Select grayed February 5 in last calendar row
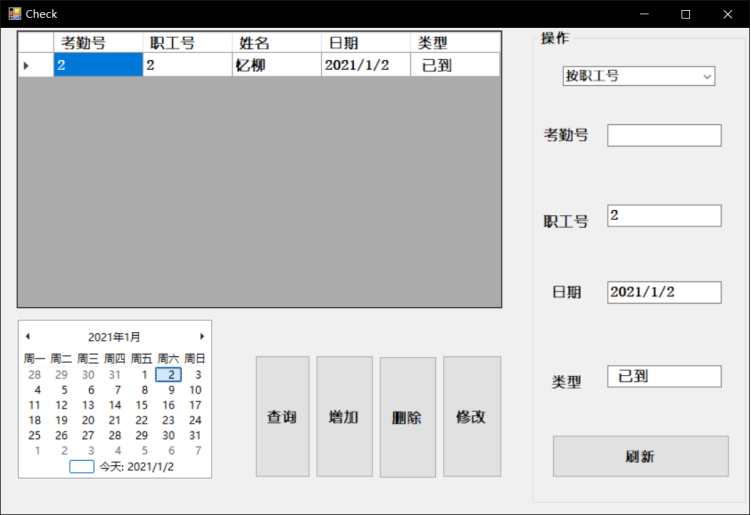Image resolution: width=751 pixels, height=515 pixels. pyautogui.click(x=144, y=451)
